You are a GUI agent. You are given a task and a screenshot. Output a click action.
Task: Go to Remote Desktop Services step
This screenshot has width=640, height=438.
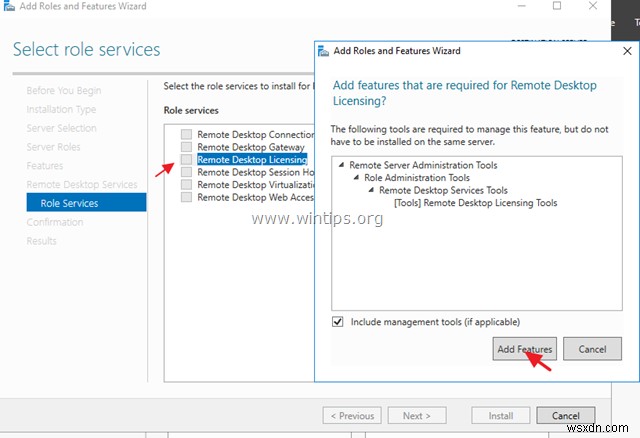[82, 185]
